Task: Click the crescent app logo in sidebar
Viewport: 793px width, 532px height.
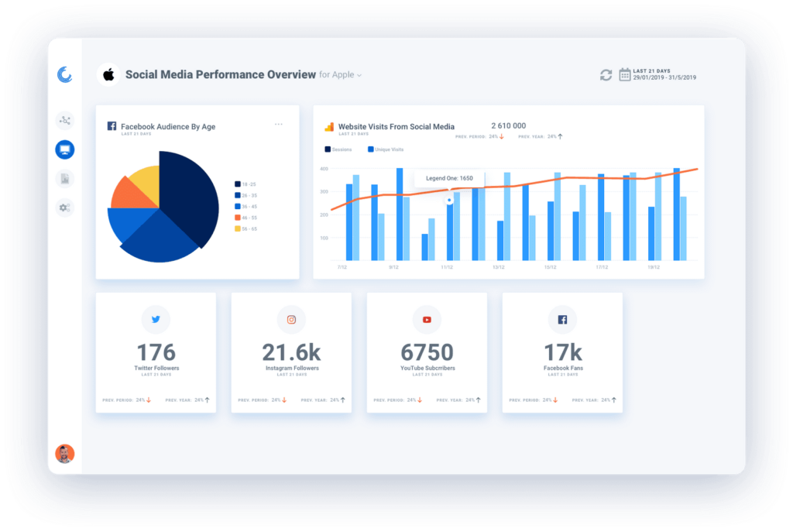Action: [x=65, y=75]
